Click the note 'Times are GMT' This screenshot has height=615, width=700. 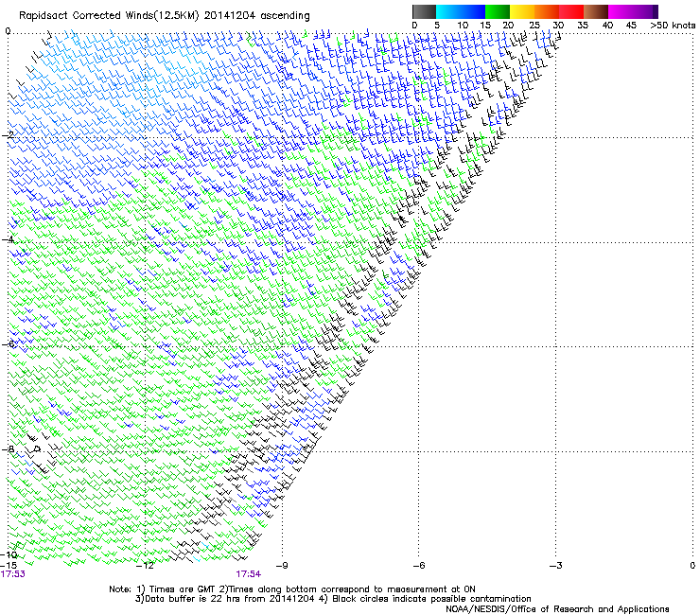(184, 589)
